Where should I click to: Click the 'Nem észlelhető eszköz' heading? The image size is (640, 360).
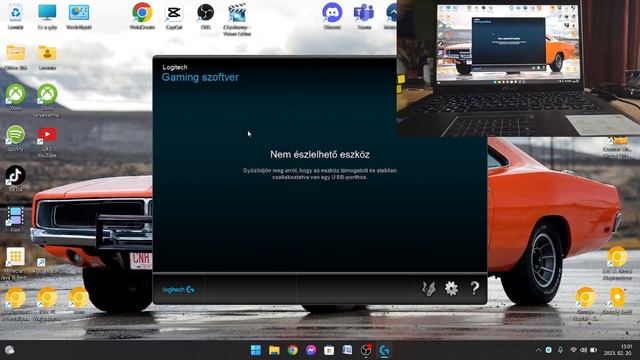coord(320,155)
